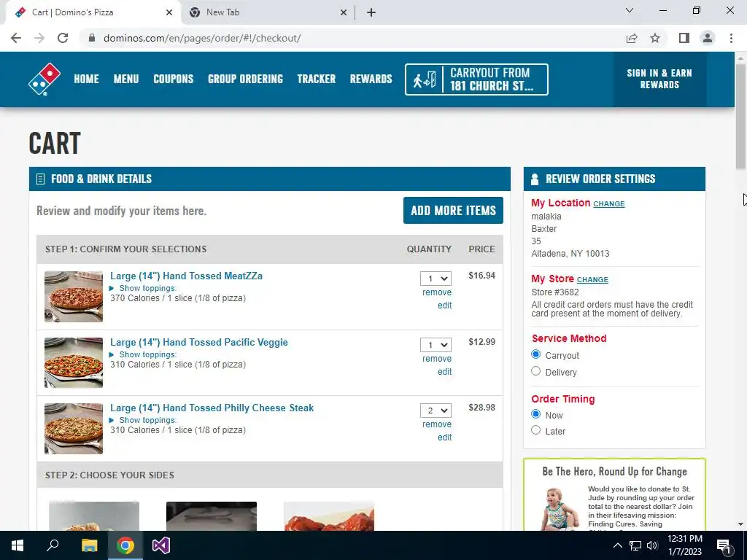Click the Chrome taskbar icon

pyautogui.click(x=125, y=545)
